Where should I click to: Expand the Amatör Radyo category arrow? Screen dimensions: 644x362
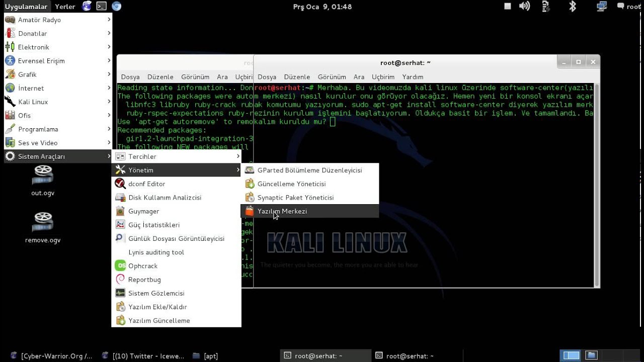click(x=109, y=20)
